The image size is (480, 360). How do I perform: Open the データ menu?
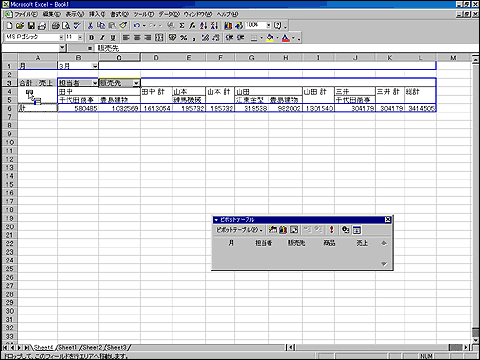pos(169,14)
